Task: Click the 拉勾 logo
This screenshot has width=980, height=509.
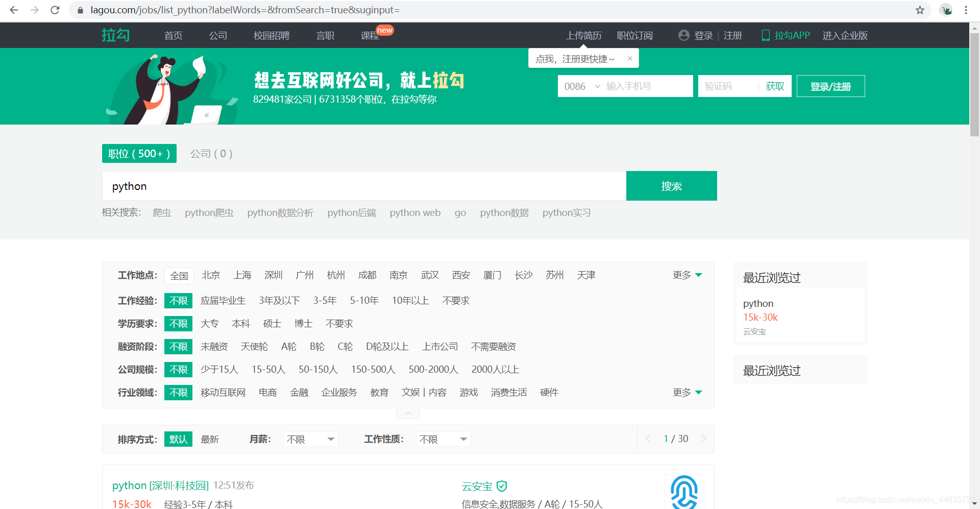Action: coord(116,35)
